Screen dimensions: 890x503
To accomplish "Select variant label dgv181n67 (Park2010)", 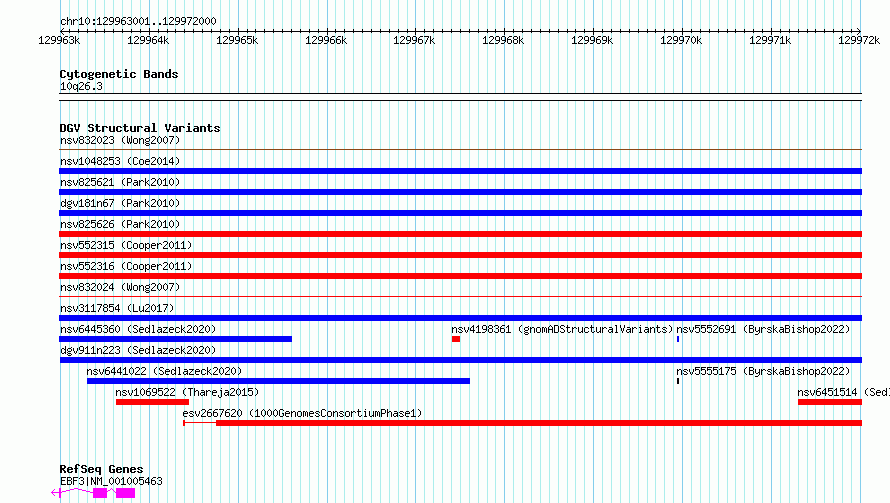I will click(x=120, y=203).
